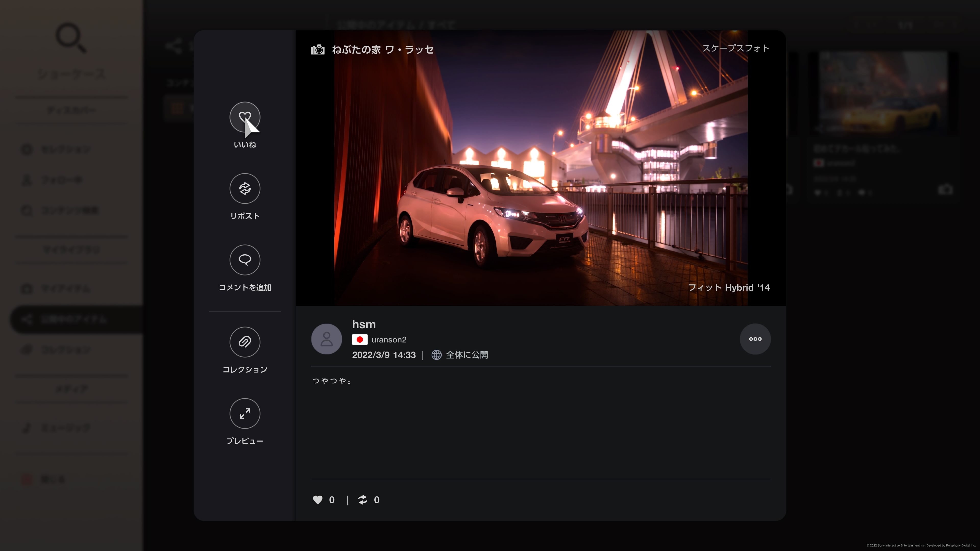The image size is (980, 551).
Task: Open the three-dots more options menu
Action: (x=755, y=339)
